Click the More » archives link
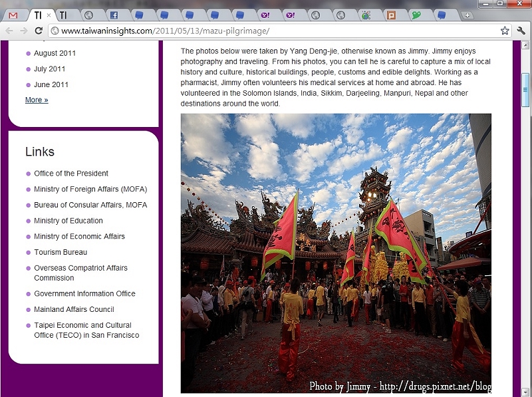The height and width of the screenshot is (397, 532). (37, 100)
